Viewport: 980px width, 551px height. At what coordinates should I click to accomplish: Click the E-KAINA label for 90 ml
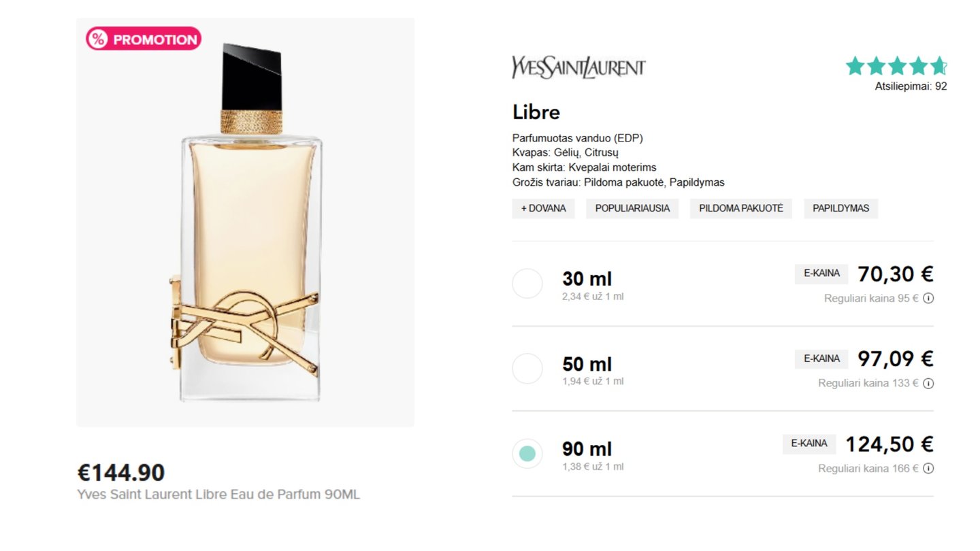[x=809, y=444]
